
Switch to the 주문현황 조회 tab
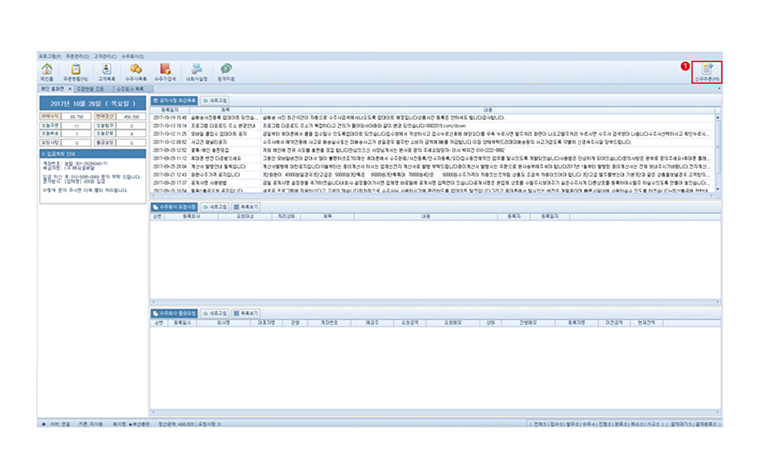tap(91, 89)
